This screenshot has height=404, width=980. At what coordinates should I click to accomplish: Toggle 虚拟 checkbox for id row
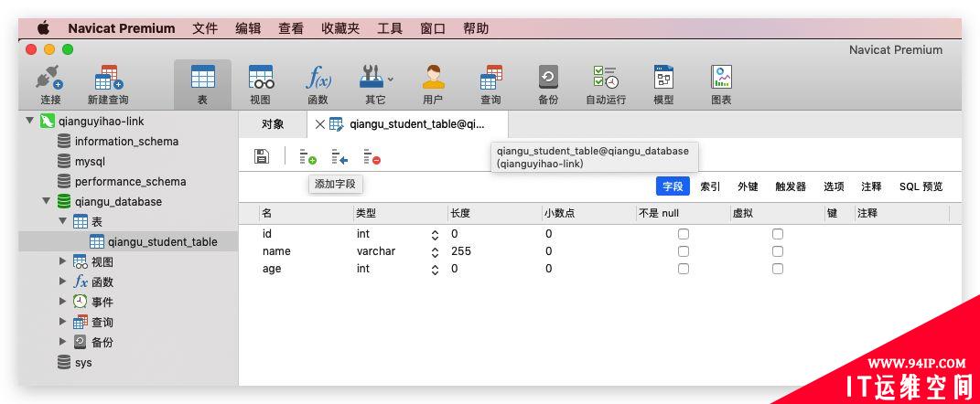[778, 234]
